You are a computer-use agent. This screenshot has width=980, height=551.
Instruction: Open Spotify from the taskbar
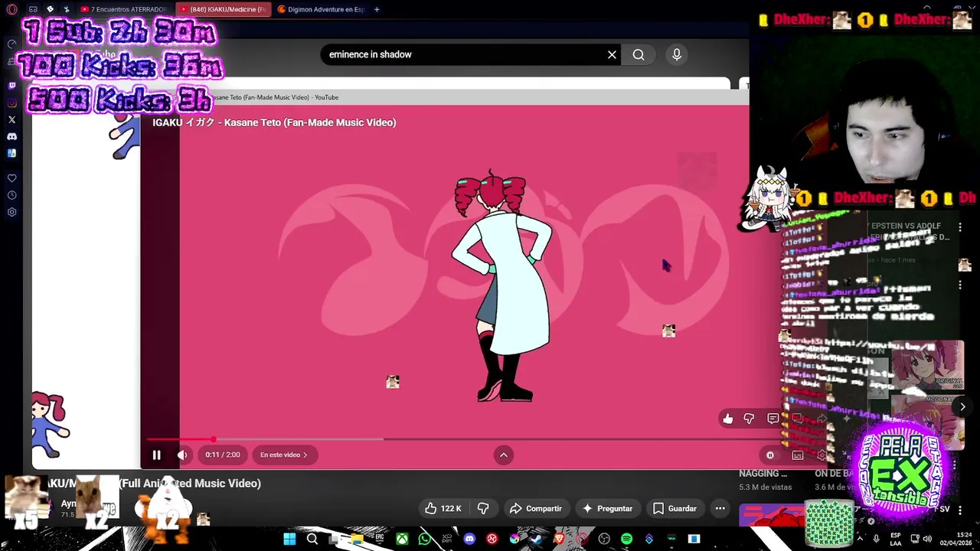tap(627, 540)
